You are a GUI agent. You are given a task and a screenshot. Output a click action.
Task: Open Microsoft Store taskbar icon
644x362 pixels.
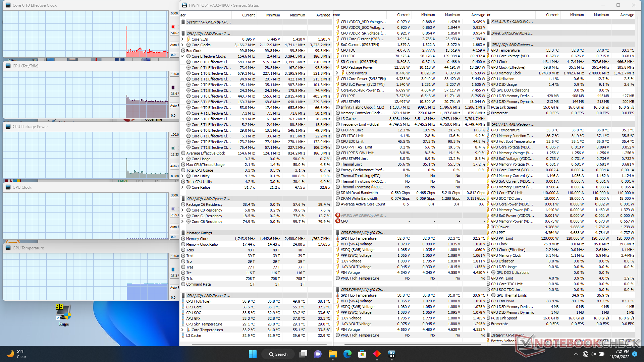362,354
